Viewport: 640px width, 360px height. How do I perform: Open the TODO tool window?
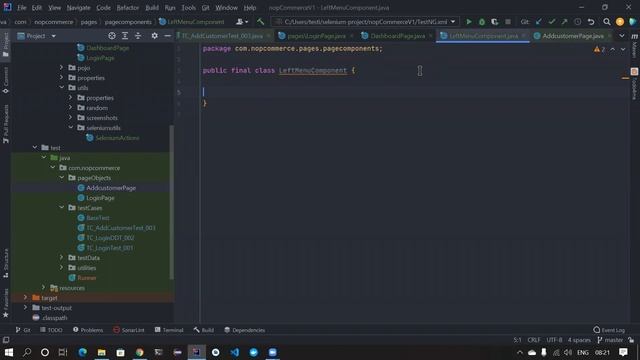click(x=51, y=330)
